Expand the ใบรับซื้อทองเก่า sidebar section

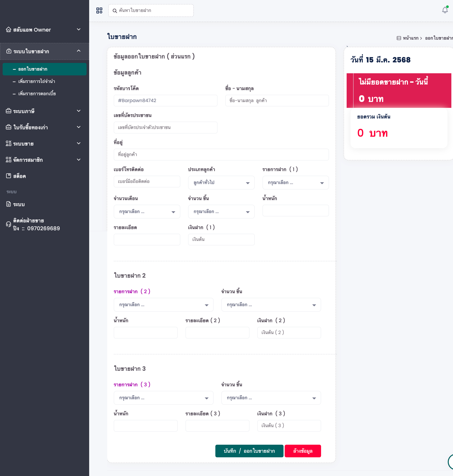pos(79,127)
